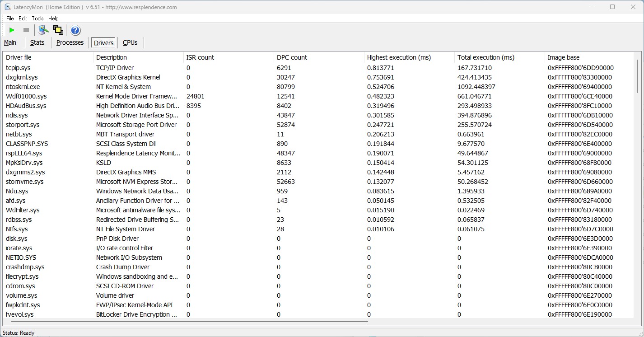Select the afd.sys driver row
This screenshot has width=644, height=337.
pos(318,201)
